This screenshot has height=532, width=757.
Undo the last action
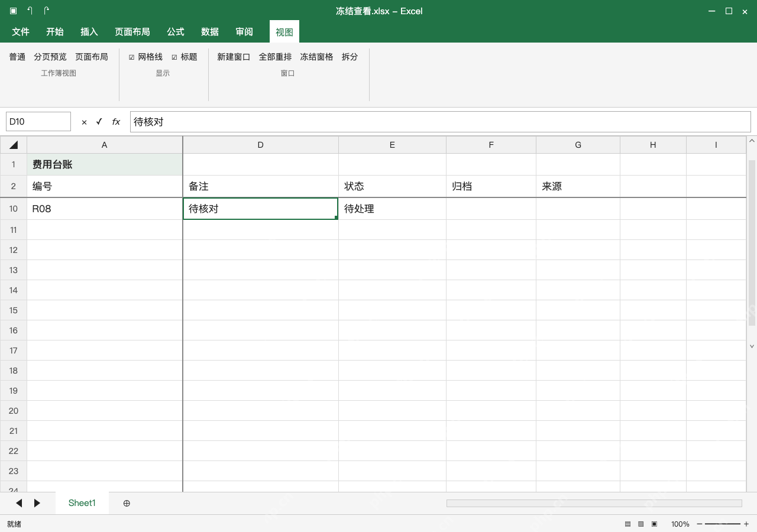pyautogui.click(x=30, y=11)
